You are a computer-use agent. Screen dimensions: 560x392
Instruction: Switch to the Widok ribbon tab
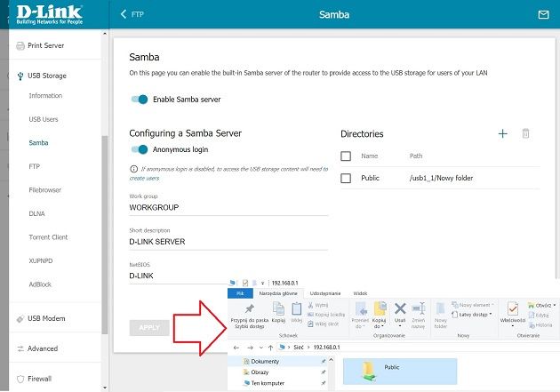(360, 293)
